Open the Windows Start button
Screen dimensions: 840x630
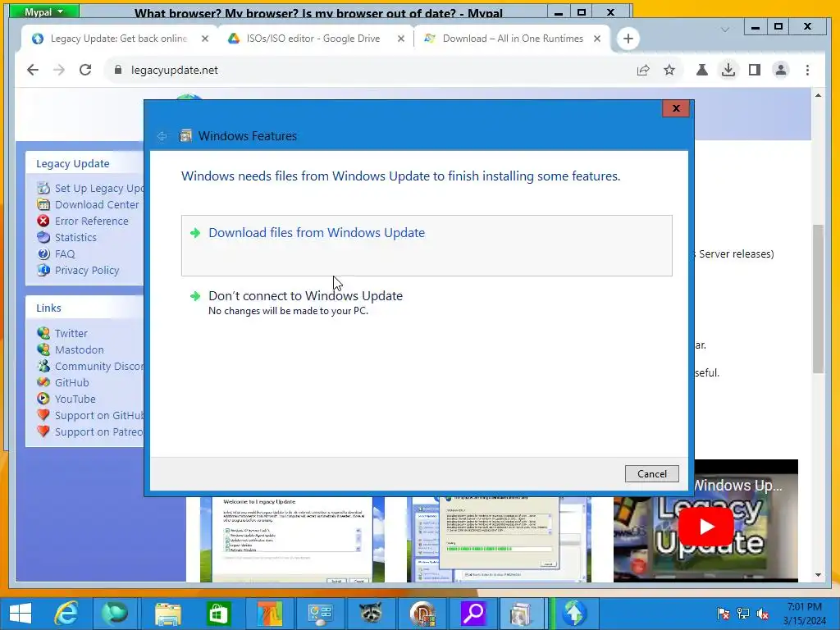(21, 614)
